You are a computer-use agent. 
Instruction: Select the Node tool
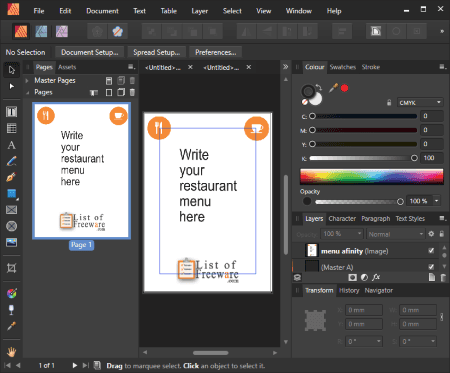point(12,87)
